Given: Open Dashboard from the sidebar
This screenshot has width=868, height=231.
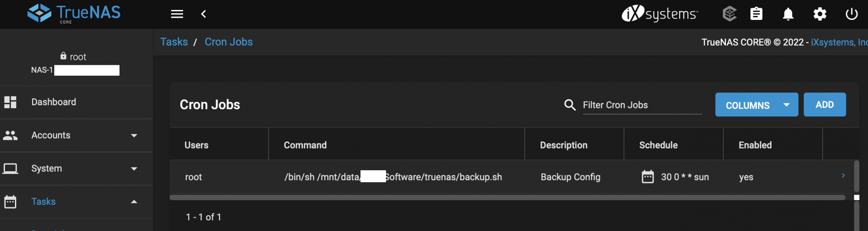Looking at the screenshot, I should pyautogui.click(x=53, y=102).
